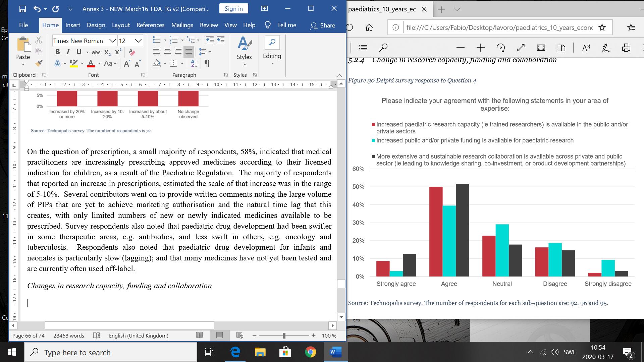Viewport: 644px width, 362px height.
Task: Click the Windows taskbar search box
Action: click(111, 352)
